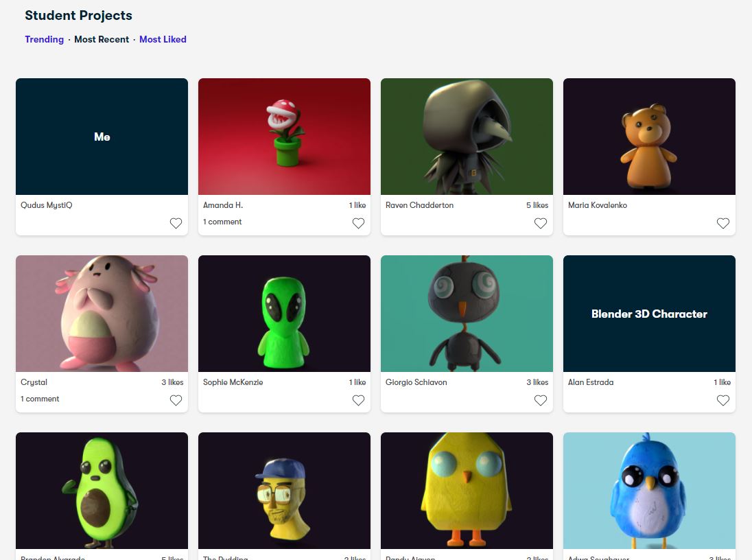Image resolution: width=752 pixels, height=560 pixels.
Task: Click heart icon on Giorgio Schiavon's card
Action: (541, 400)
